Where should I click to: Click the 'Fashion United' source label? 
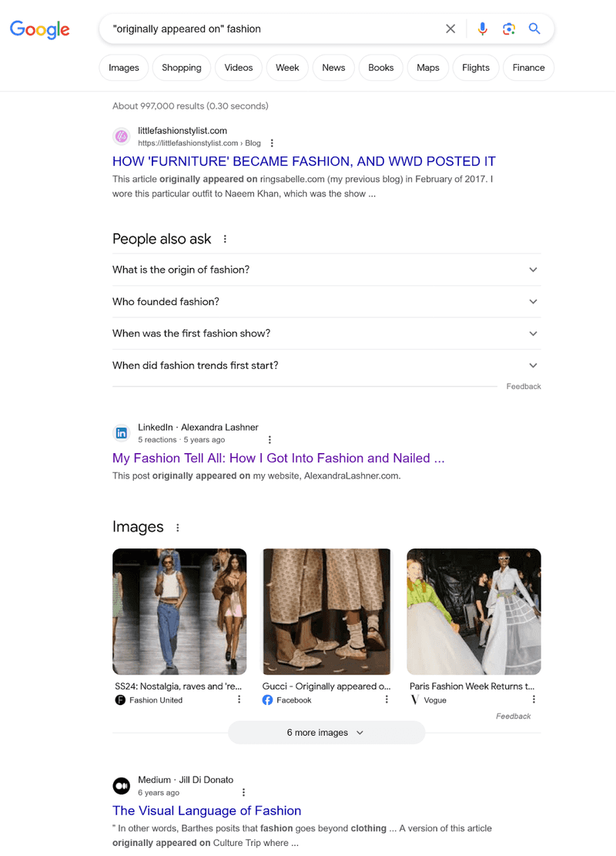click(156, 700)
